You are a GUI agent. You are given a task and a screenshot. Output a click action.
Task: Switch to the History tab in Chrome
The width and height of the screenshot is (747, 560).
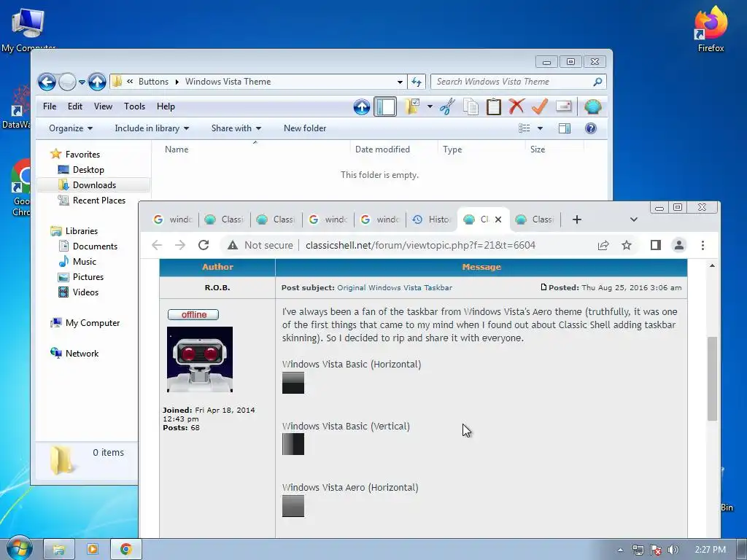point(431,219)
